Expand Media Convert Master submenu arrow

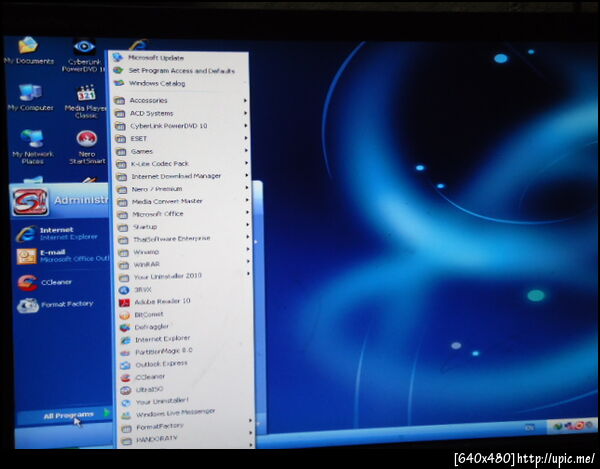[x=247, y=200]
